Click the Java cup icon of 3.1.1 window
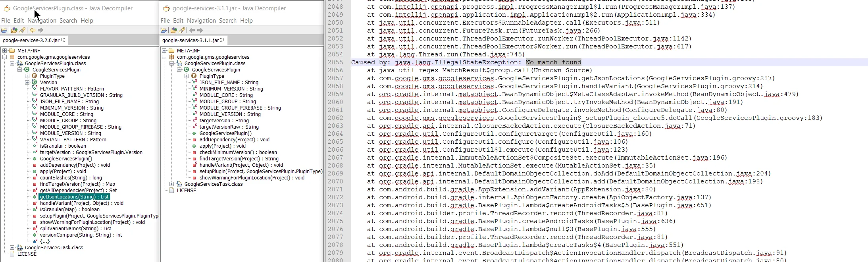 (167, 8)
